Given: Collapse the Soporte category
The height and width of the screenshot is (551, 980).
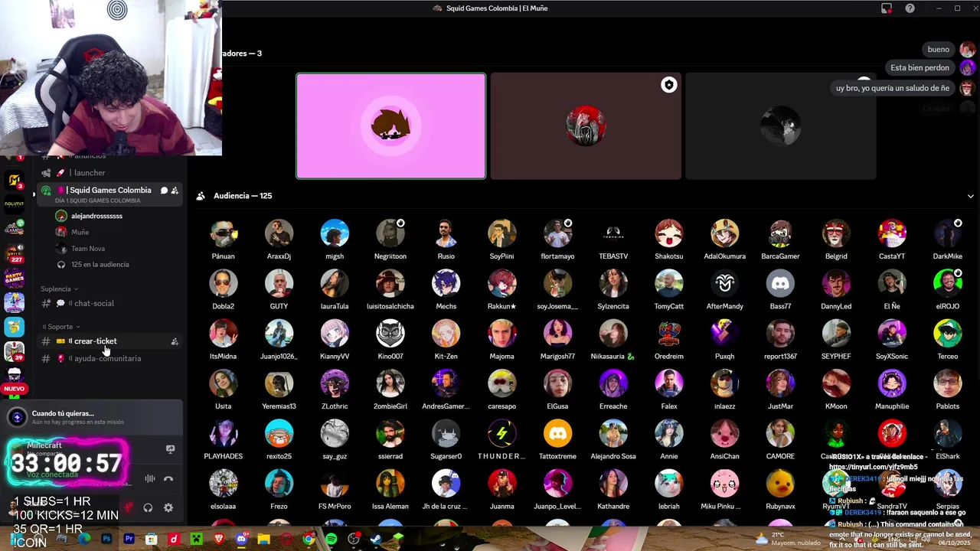Looking at the screenshot, I should tap(61, 327).
